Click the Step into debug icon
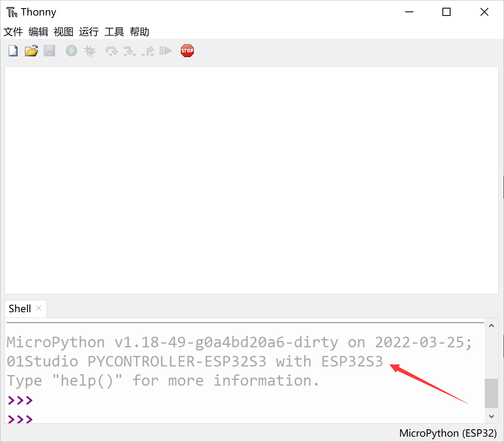This screenshot has width=504, height=442. [x=129, y=51]
